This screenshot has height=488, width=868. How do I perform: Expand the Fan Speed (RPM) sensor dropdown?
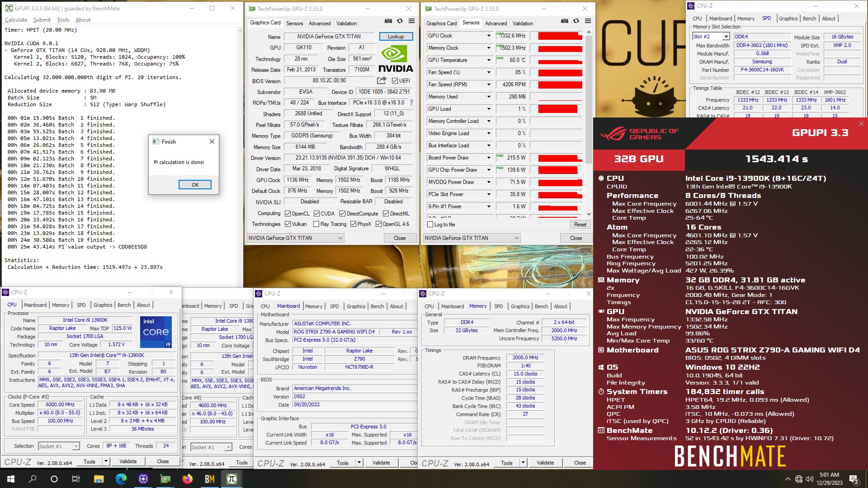[x=489, y=84]
